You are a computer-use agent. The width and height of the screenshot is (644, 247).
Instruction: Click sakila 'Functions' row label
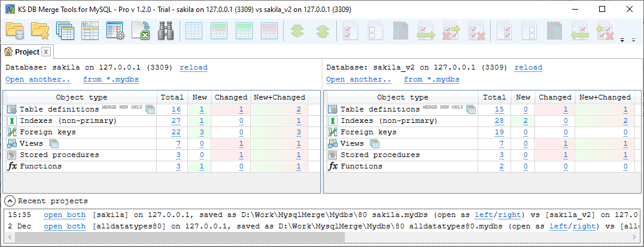click(x=41, y=166)
